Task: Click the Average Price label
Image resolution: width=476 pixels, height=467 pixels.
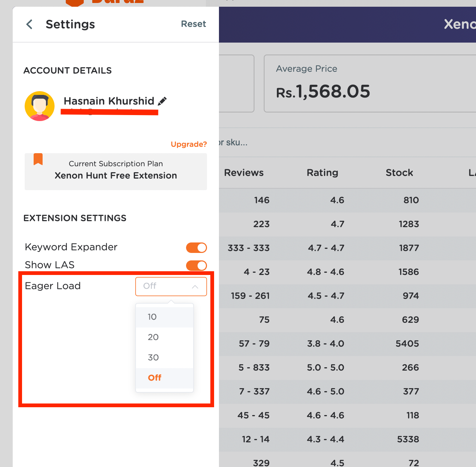Action: point(307,69)
